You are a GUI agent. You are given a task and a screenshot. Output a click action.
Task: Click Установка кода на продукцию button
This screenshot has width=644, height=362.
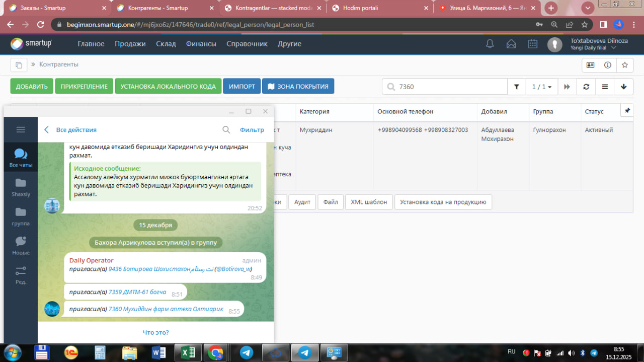coord(443,202)
